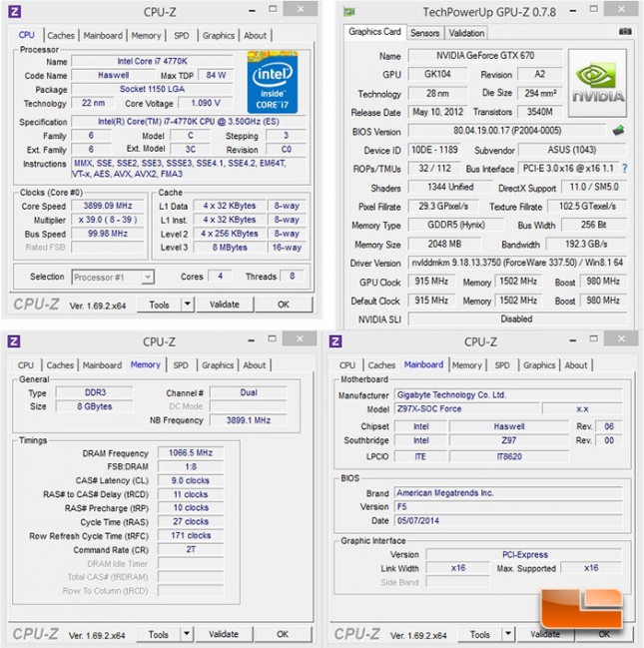
Task: Open the Caches tab in the Mainboard window
Action: pos(381,365)
